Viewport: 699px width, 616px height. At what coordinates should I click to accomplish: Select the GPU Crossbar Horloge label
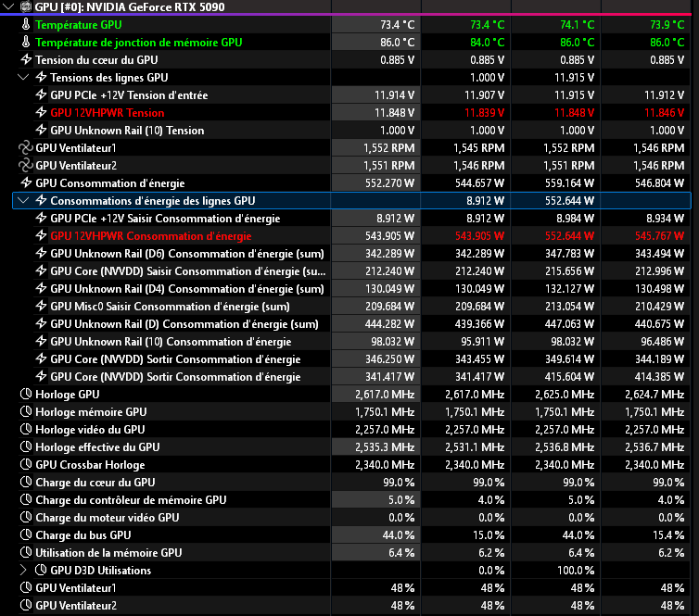(90, 465)
